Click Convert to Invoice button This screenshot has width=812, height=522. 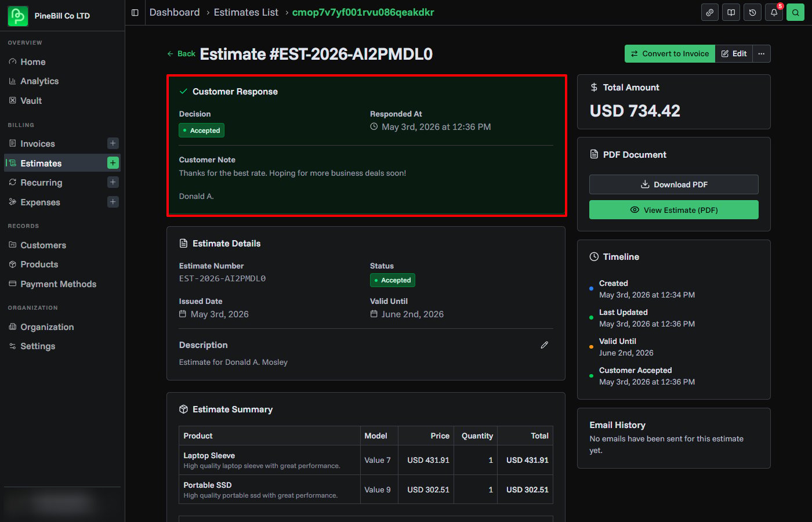tap(670, 54)
